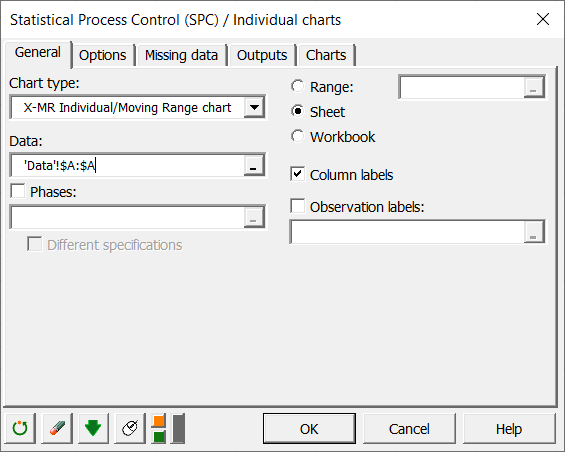This screenshot has width=565, height=452.
Task: Click into the Range output input field
Action: [x=462, y=87]
